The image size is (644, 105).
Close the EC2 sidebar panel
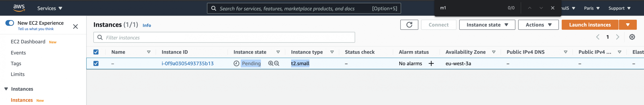click(x=75, y=26)
